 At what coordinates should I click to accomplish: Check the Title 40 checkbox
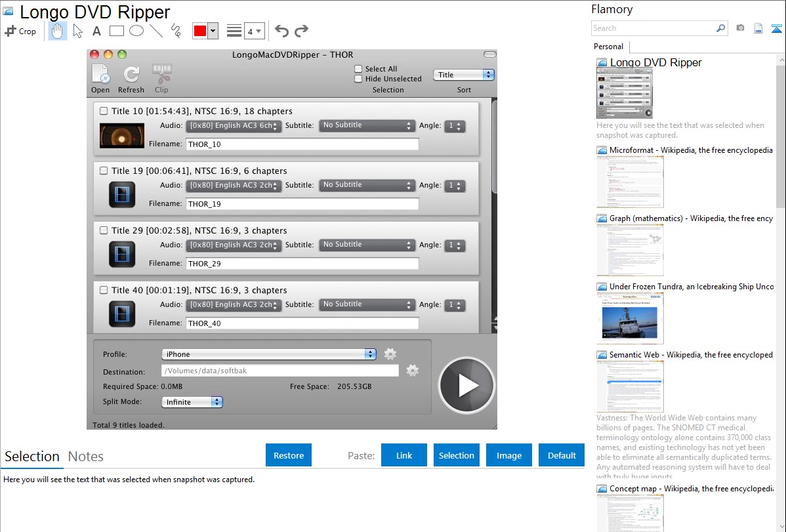click(x=103, y=290)
